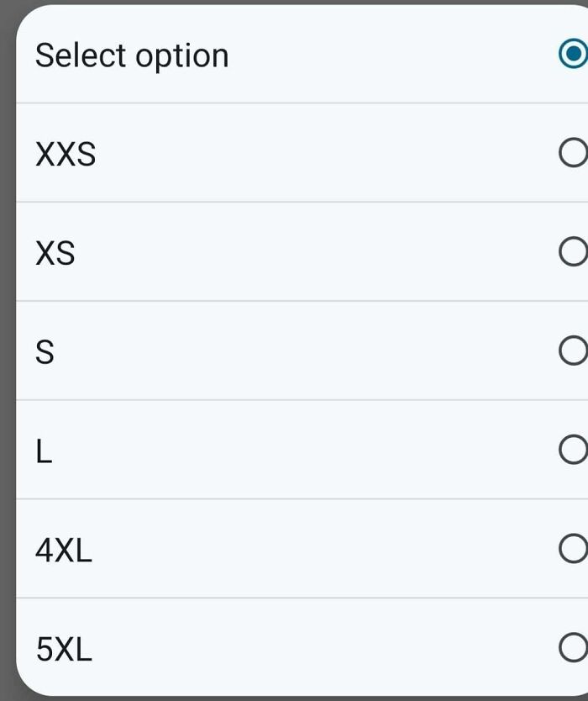Viewport: 588px width, 701px height.
Task: Select the 4XL size option
Action: point(294,551)
